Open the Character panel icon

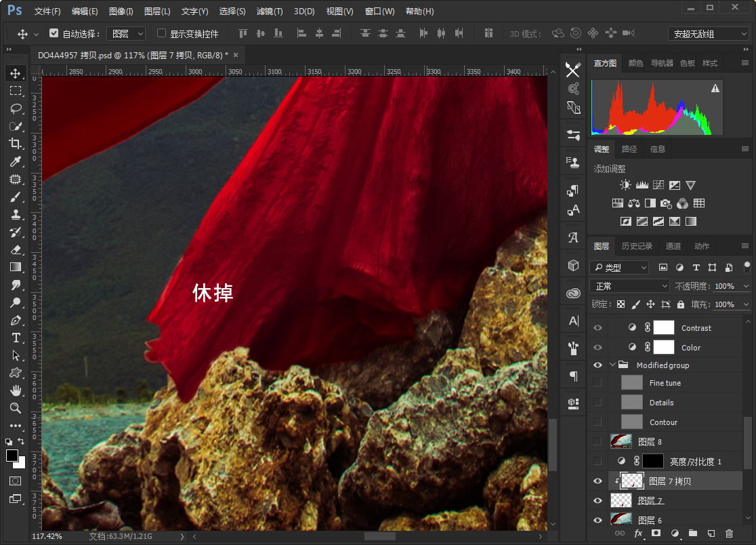573,321
